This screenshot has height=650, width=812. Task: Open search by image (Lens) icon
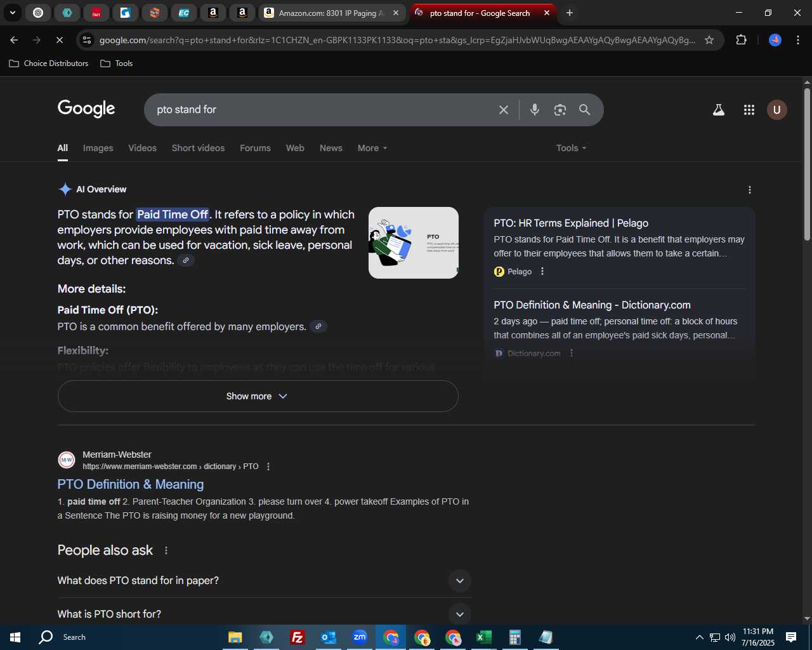[x=560, y=110]
